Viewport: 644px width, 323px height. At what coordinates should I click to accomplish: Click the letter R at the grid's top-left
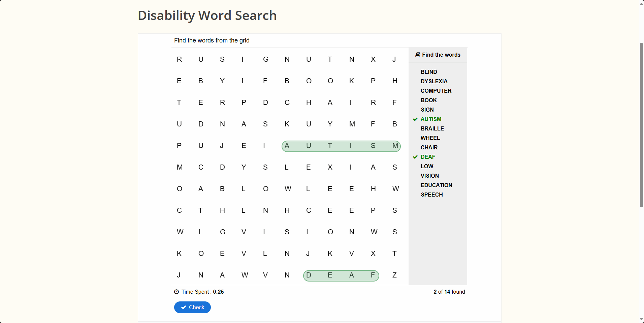tap(179, 59)
